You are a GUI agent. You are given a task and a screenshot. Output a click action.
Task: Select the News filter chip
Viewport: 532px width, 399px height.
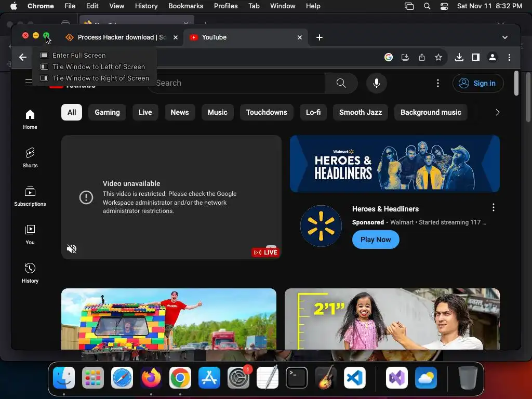point(179,112)
